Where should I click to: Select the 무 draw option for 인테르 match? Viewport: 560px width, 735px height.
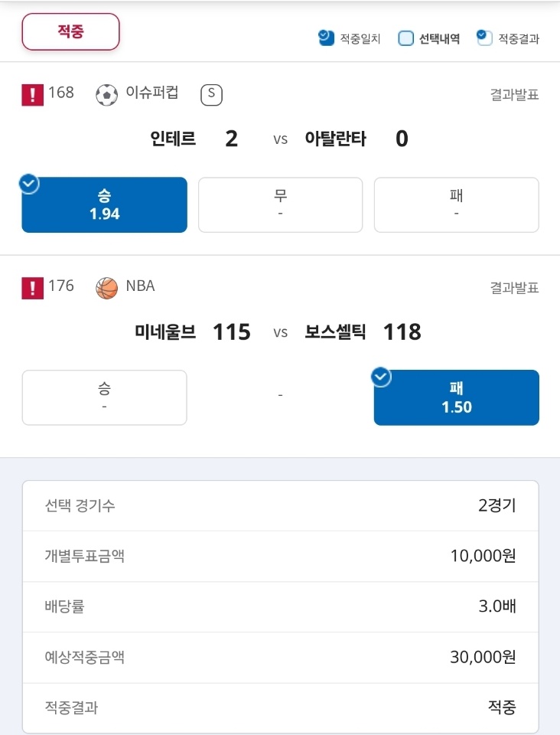click(281, 205)
